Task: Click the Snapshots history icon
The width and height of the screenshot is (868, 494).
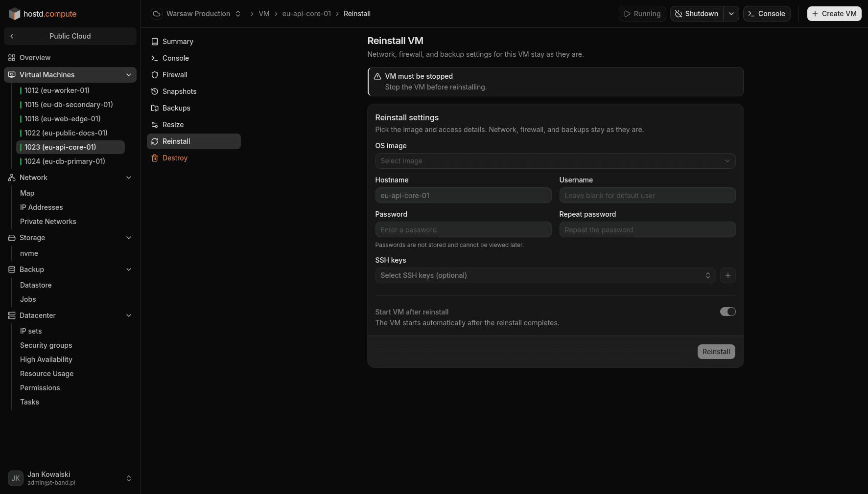Action: pos(155,91)
